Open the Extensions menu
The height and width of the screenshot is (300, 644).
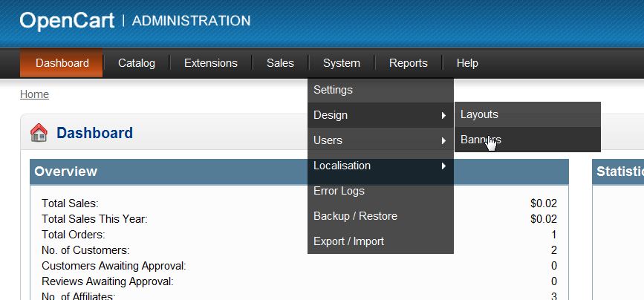[x=211, y=63]
